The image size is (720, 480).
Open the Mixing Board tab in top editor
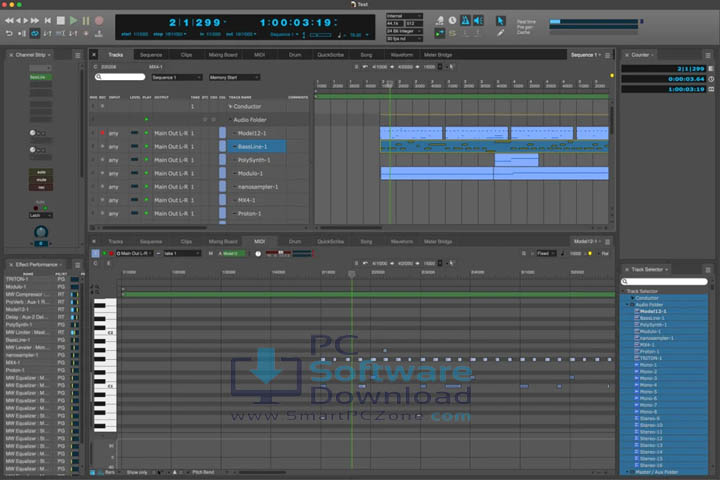click(223, 55)
